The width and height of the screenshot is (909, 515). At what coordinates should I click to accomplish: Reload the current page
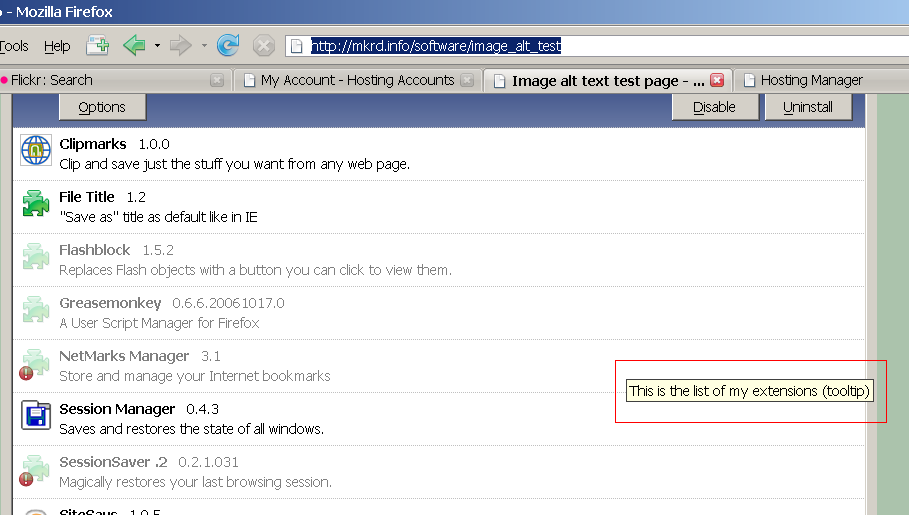pyautogui.click(x=228, y=45)
